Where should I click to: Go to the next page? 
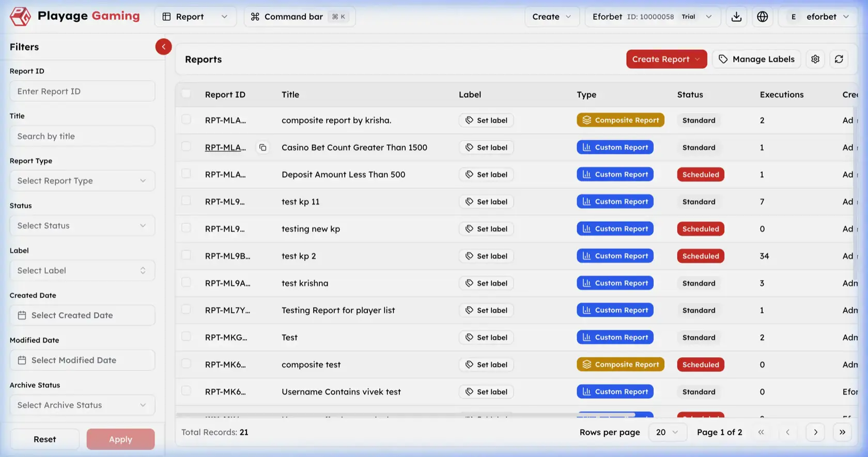click(815, 432)
